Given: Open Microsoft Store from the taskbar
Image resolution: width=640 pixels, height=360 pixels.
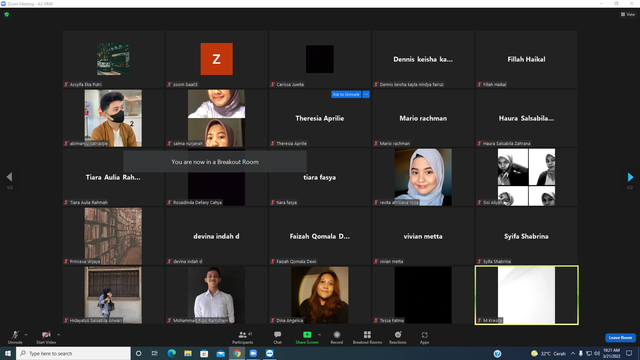Looking at the screenshot, I should pyautogui.click(x=204, y=353).
